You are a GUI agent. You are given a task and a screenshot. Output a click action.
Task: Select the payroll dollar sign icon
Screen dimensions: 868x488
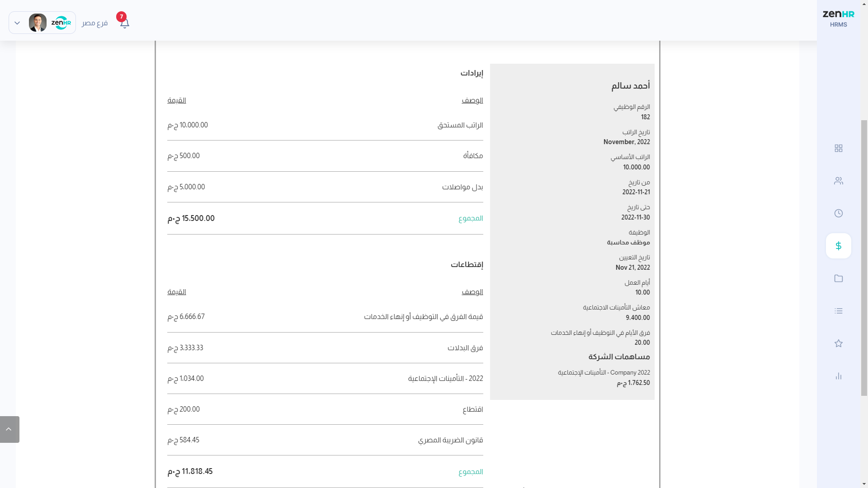coord(838,246)
